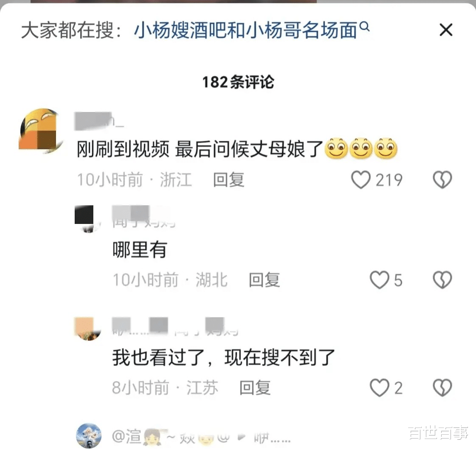The height and width of the screenshot is (450, 476).
Task: Open the trending search 小杨嫂酒吧和小杨哥名场面
Action: tap(245, 31)
